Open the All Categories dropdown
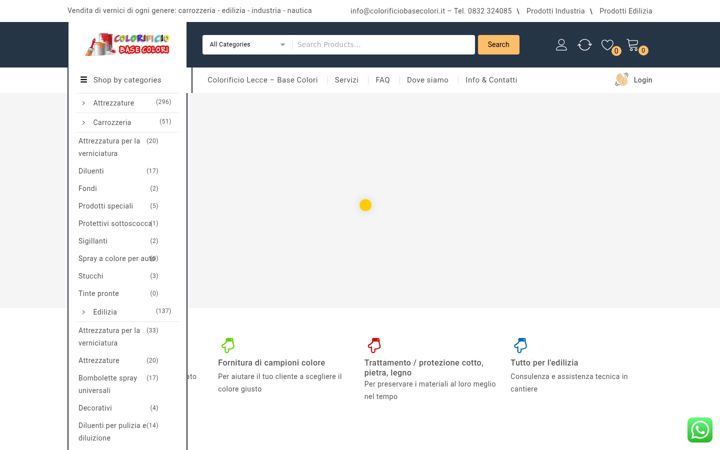 tap(248, 45)
